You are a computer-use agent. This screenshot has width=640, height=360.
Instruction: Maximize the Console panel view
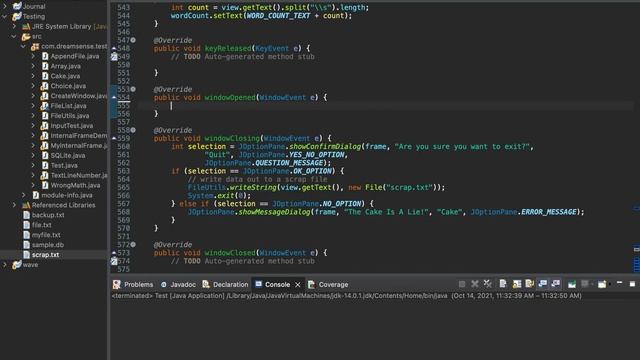[632, 284]
